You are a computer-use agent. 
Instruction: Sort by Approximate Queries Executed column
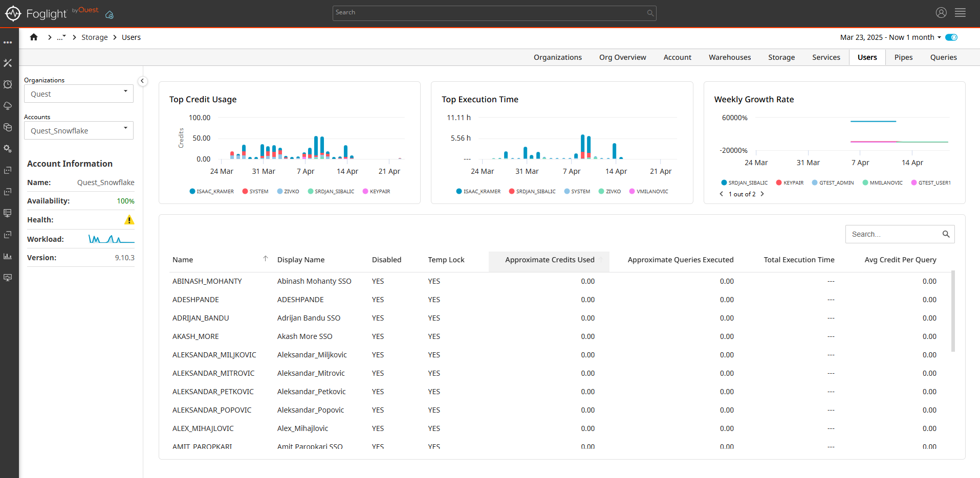680,260
